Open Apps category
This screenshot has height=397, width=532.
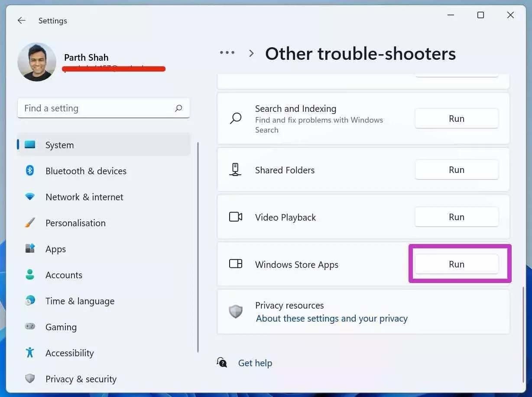click(104, 249)
